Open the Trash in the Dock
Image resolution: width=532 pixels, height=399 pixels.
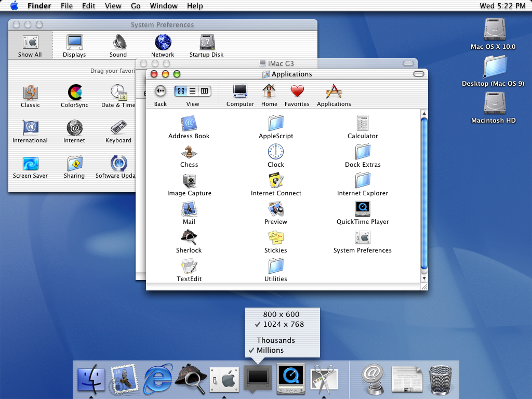tap(441, 380)
